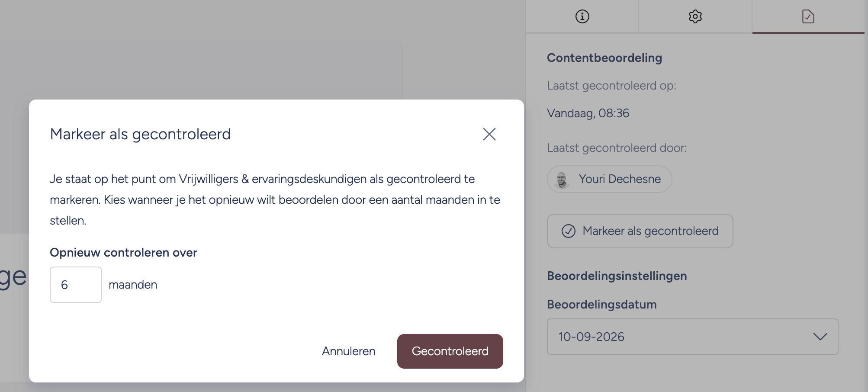Click Youri Dechesne's avatar picture
Screen dimensions: 868x392
[x=562, y=179]
